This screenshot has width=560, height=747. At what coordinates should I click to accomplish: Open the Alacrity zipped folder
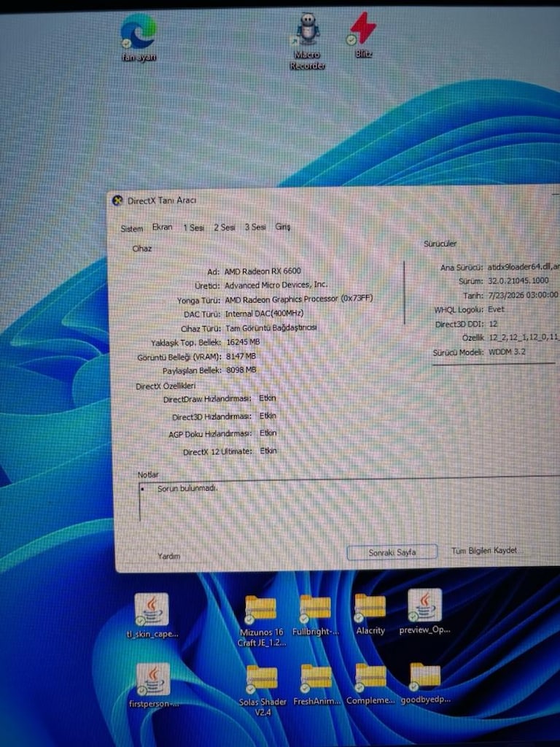[370, 614]
